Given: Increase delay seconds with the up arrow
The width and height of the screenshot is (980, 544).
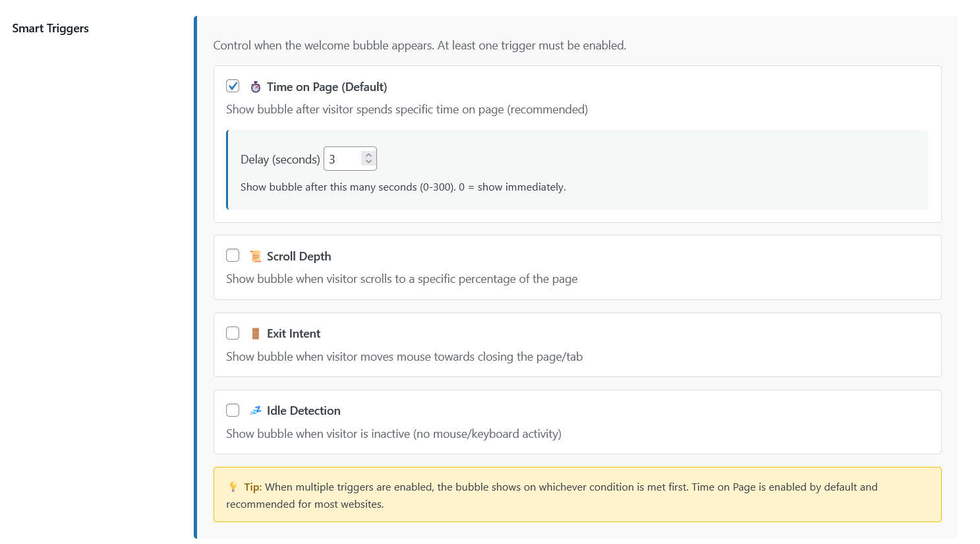Looking at the screenshot, I should [x=368, y=156].
